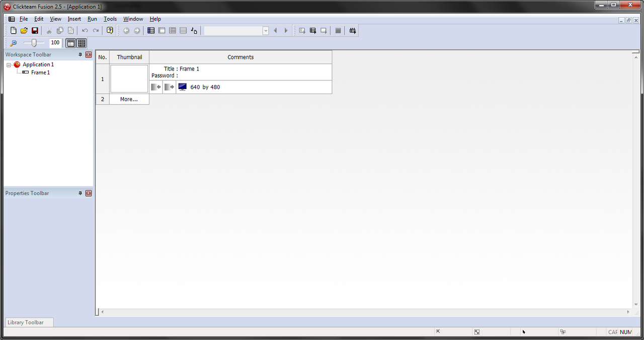The image size is (644, 340).
Task: Open the Data Elements icon
Action: click(x=194, y=31)
